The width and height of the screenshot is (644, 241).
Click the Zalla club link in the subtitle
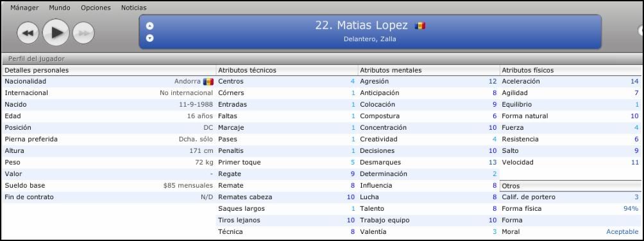point(387,39)
